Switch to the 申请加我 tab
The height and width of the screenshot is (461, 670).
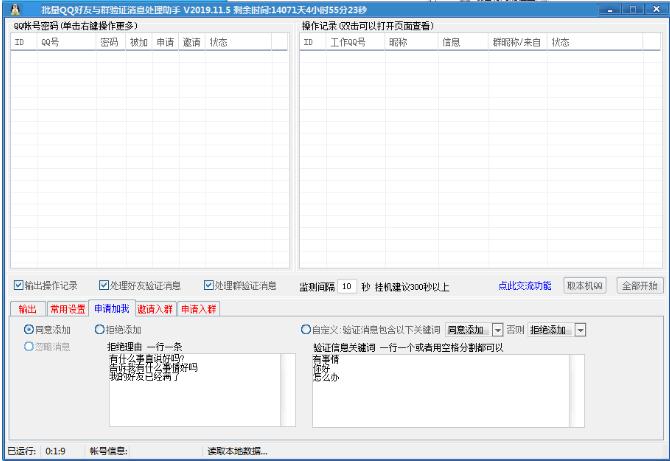click(112, 308)
